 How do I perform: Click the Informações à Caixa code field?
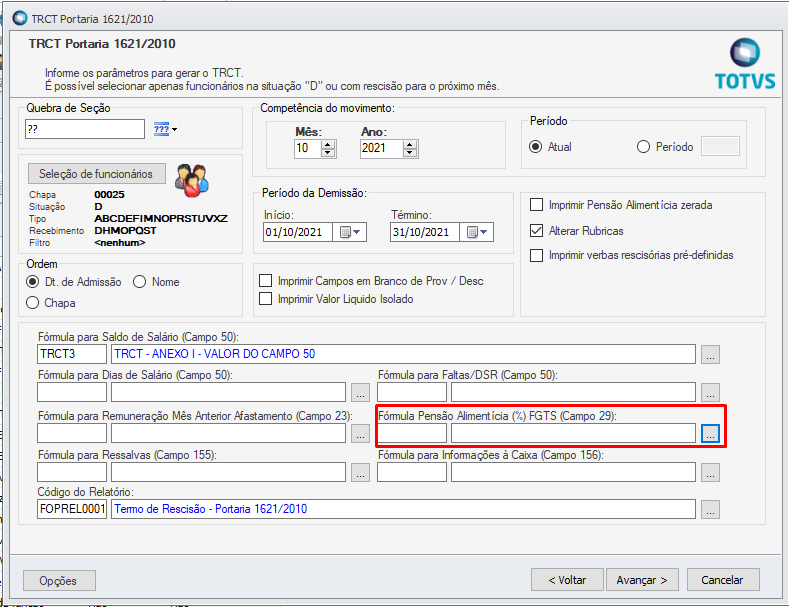(412, 472)
